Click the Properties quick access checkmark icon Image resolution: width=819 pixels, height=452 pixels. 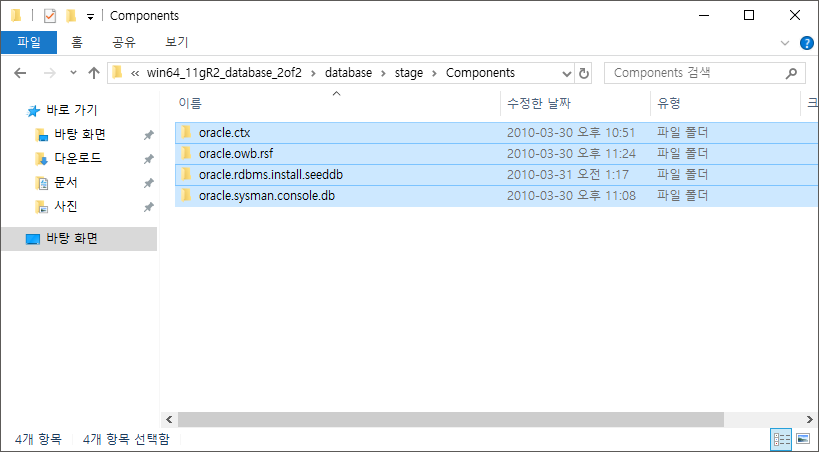(x=50, y=16)
